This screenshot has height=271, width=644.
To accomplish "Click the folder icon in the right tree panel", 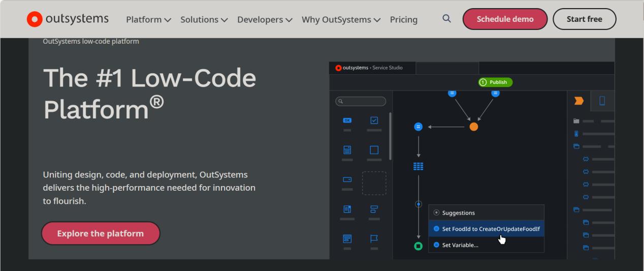I will 576,121.
